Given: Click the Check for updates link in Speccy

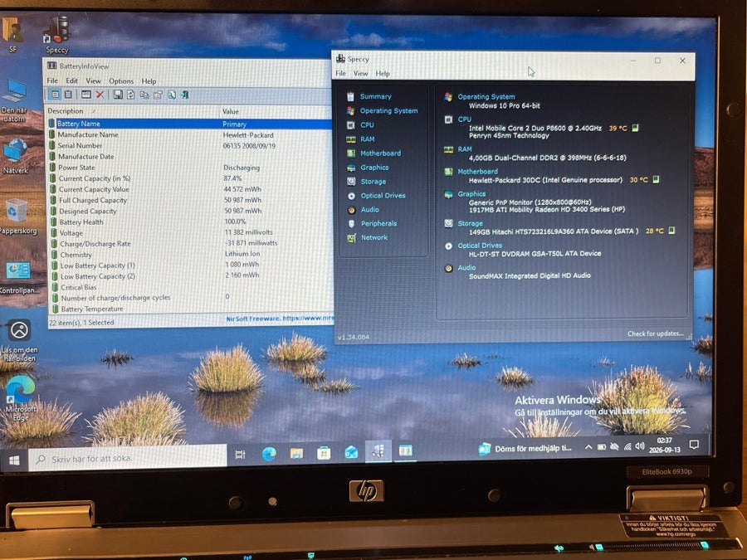Looking at the screenshot, I should tap(656, 334).
